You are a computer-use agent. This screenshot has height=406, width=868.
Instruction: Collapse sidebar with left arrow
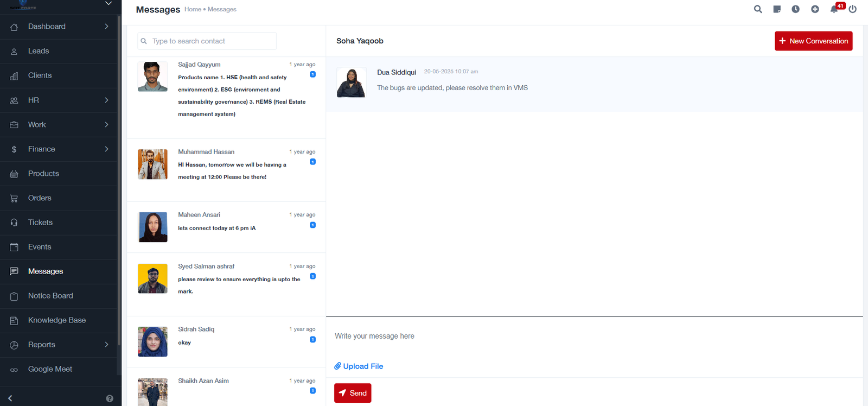click(x=10, y=398)
